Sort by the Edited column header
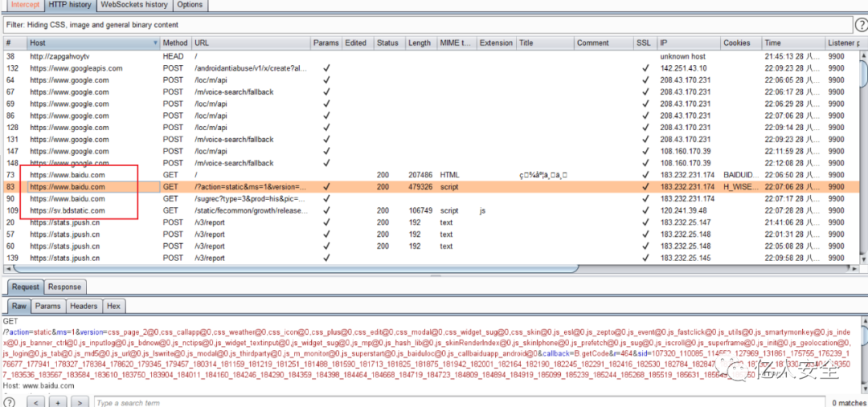Image resolution: width=868 pixels, height=407 pixels. coord(357,43)
